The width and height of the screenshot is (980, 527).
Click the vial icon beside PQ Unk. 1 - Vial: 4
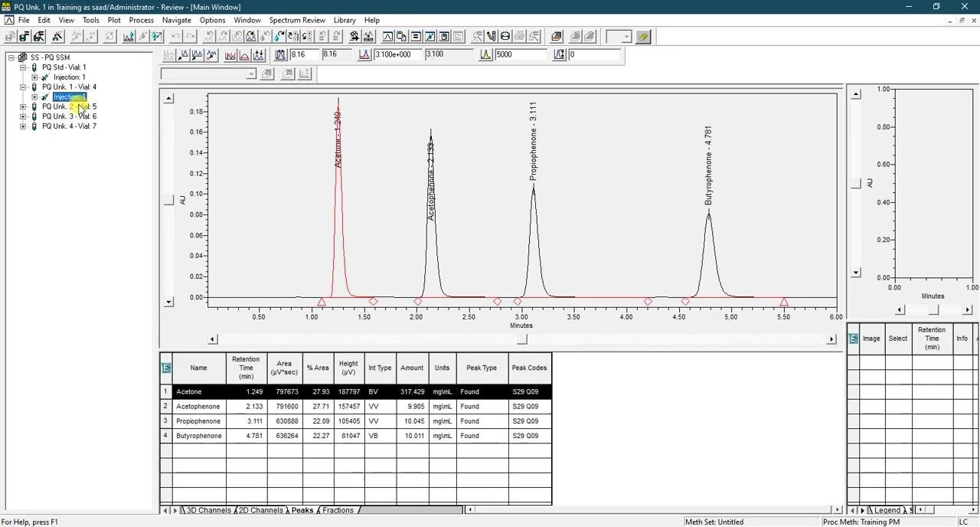34,87
